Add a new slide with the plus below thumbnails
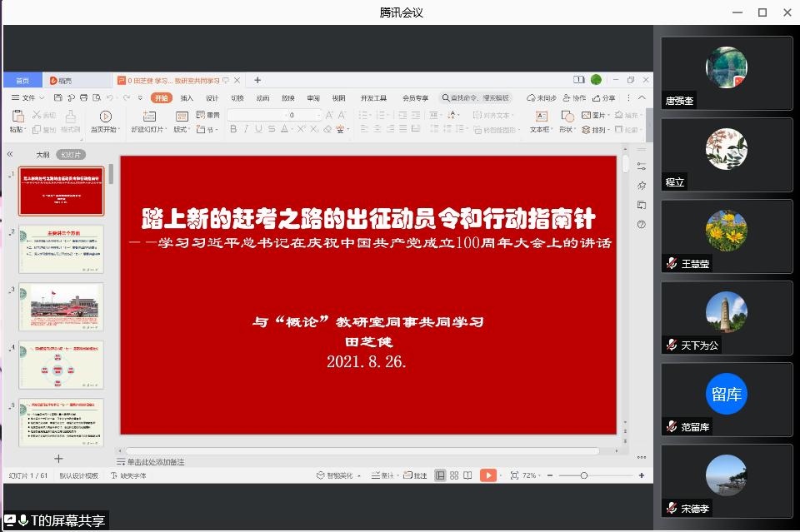 [58, 459]
